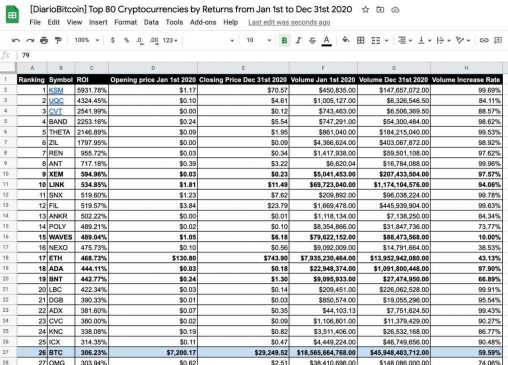This screenshot has width=508, height=365.
Task: Open the Tools menu
Action: tap(174, 22)
